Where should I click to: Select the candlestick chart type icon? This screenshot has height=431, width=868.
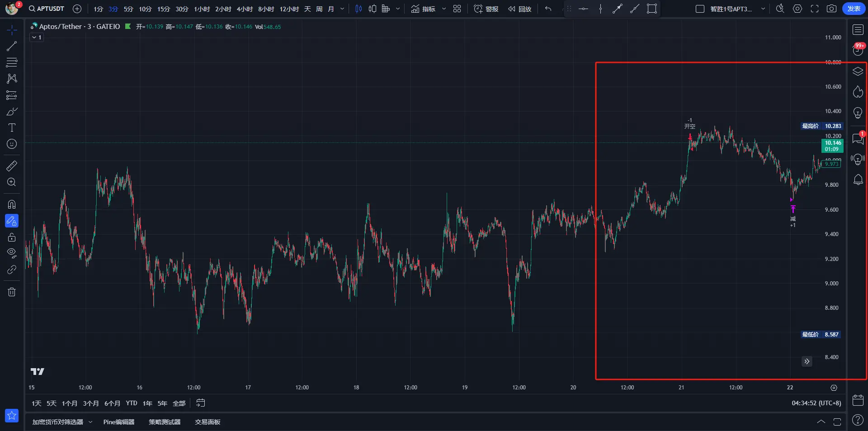[x=359, y=9]
